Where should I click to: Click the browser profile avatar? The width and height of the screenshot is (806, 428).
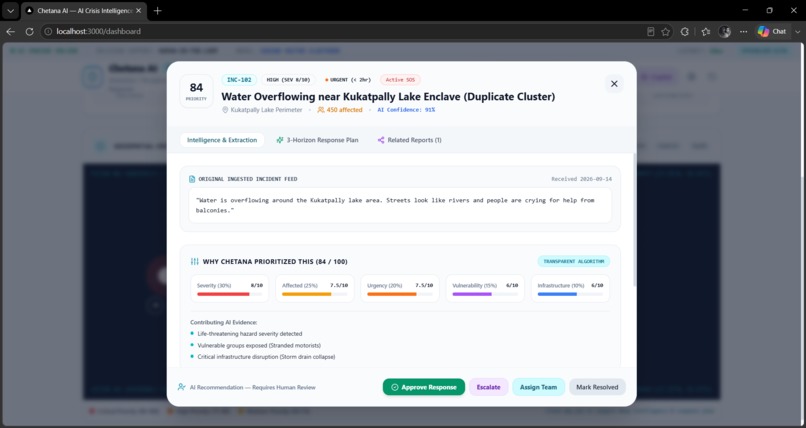[725, 31]
